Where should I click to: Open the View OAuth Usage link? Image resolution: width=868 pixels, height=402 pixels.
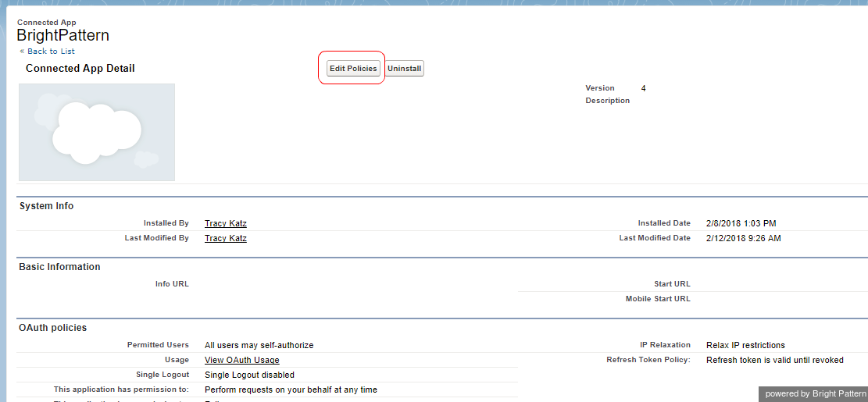tap(242, 360)
